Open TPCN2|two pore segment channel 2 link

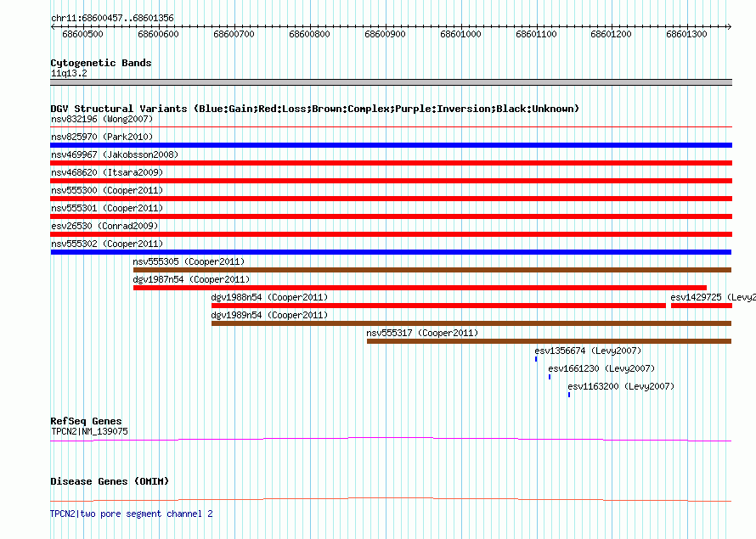pyautogui.click(x=131, y=514)
